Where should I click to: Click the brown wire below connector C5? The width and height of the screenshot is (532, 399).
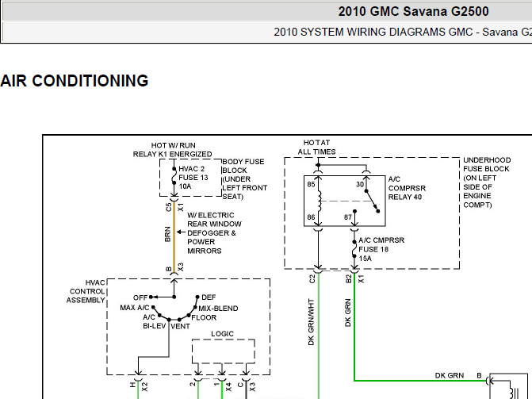pos(174,238)
